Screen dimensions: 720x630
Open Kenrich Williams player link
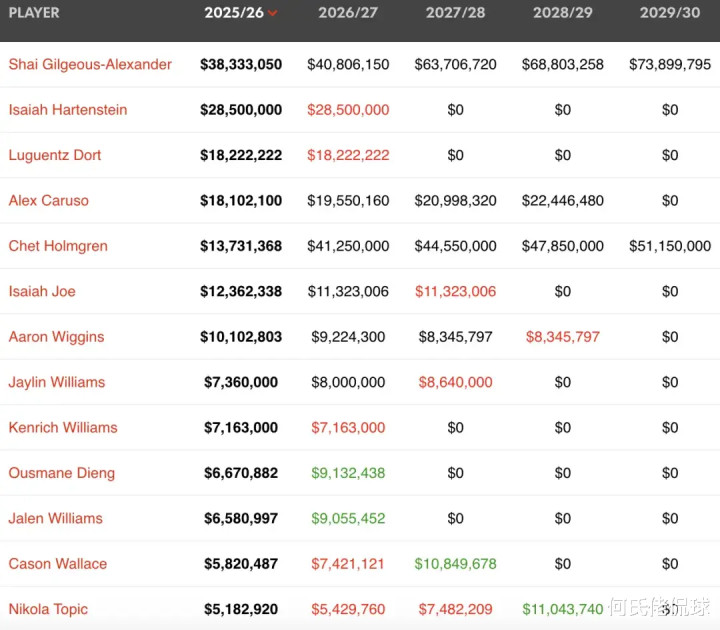tap(63, 427)
